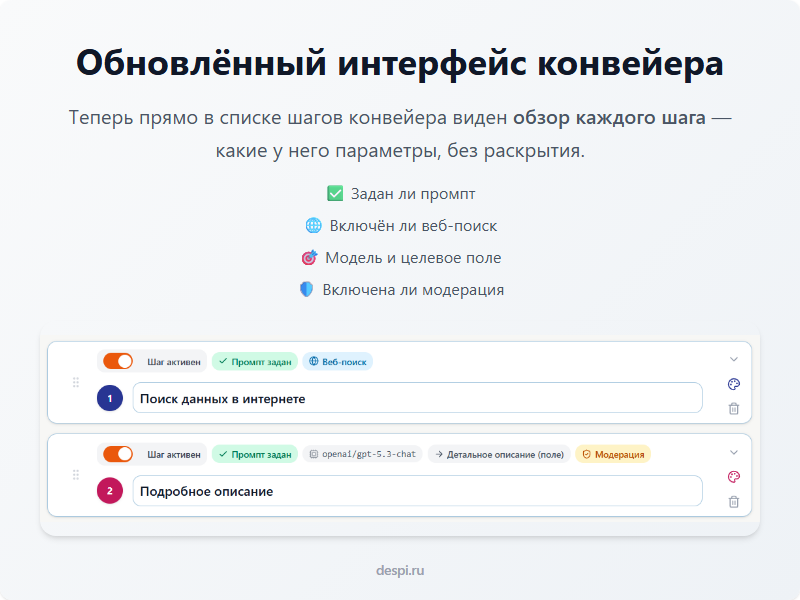Click the 'Шаг активен' label in step 2
Screen dimensions: 800x600
[x=174, y=454]
